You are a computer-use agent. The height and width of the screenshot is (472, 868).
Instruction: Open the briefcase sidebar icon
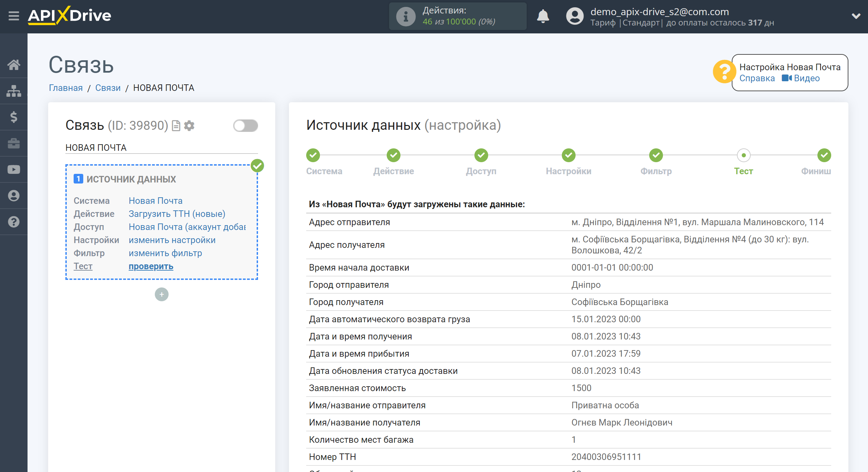coord(14,143)
